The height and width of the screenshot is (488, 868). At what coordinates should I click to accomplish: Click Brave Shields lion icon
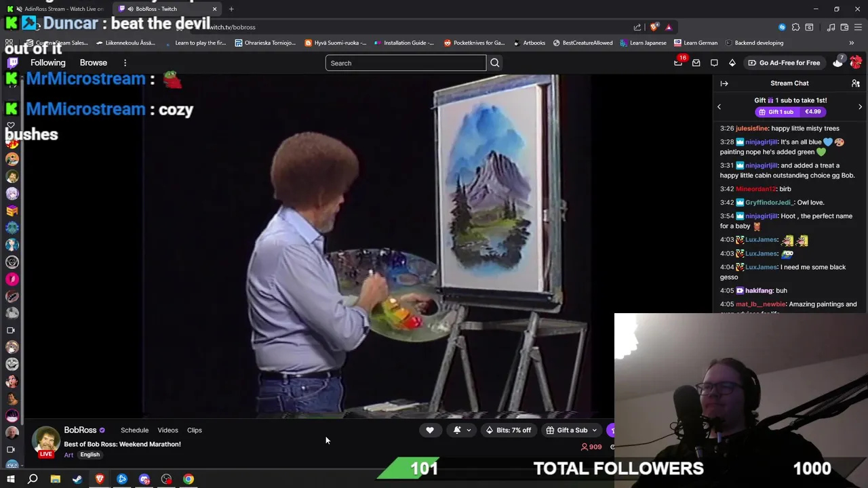654,27
